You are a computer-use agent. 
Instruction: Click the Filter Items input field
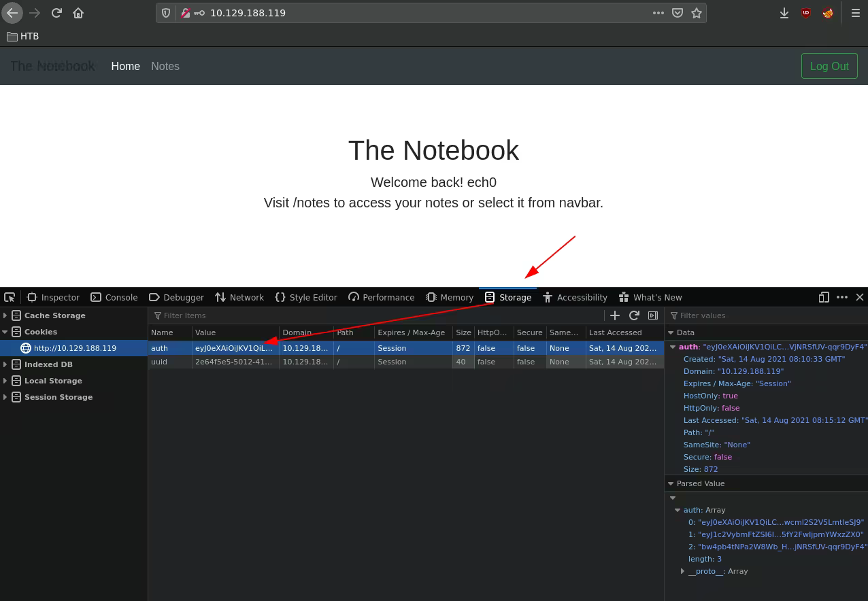click(x=374, y=315)
